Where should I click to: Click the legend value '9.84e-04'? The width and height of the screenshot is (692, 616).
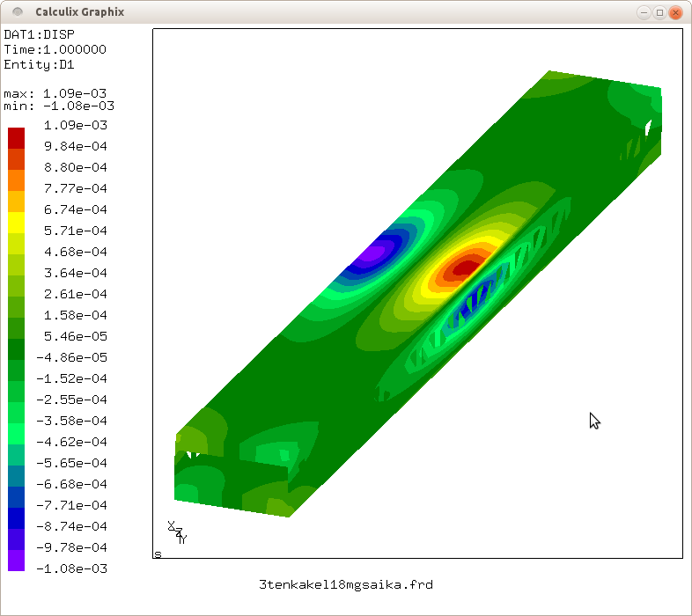[76, 146]
